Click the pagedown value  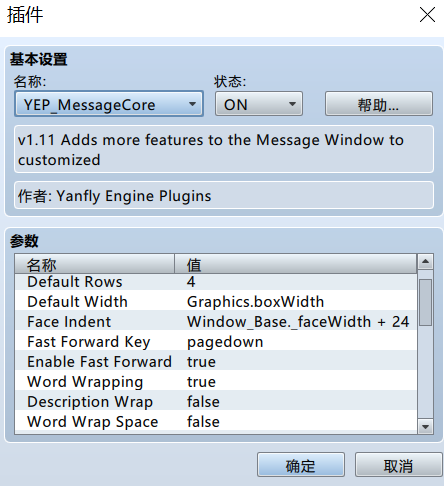tap(225, 342)
